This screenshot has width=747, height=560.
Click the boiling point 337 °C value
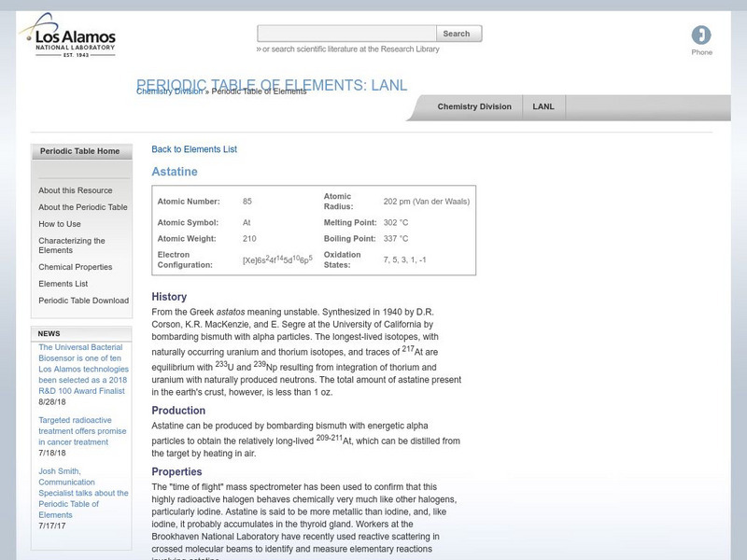(x=396, y=239)
